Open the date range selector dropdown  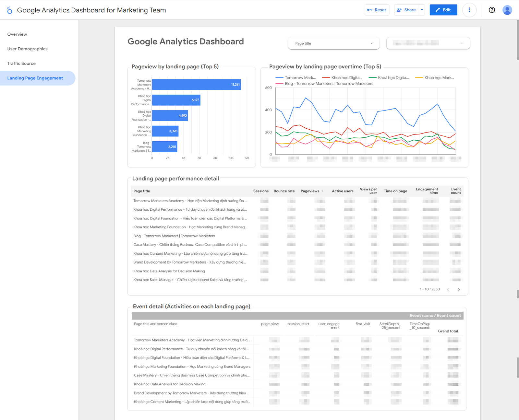(428, 43)
